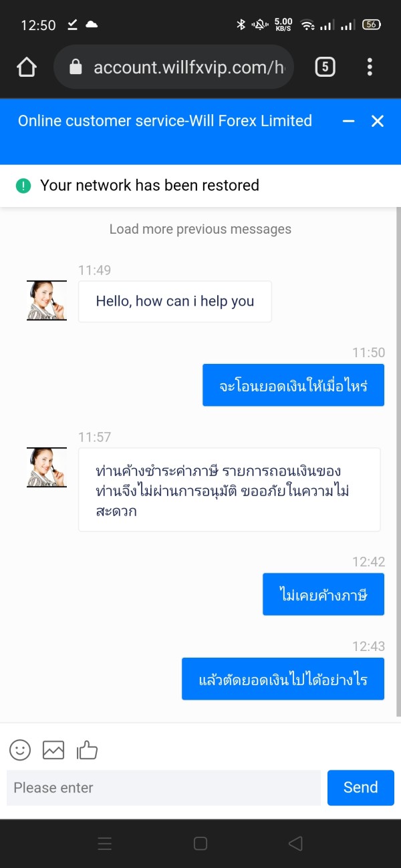Tap the Android home navigation button

click(x=200, y=843)
